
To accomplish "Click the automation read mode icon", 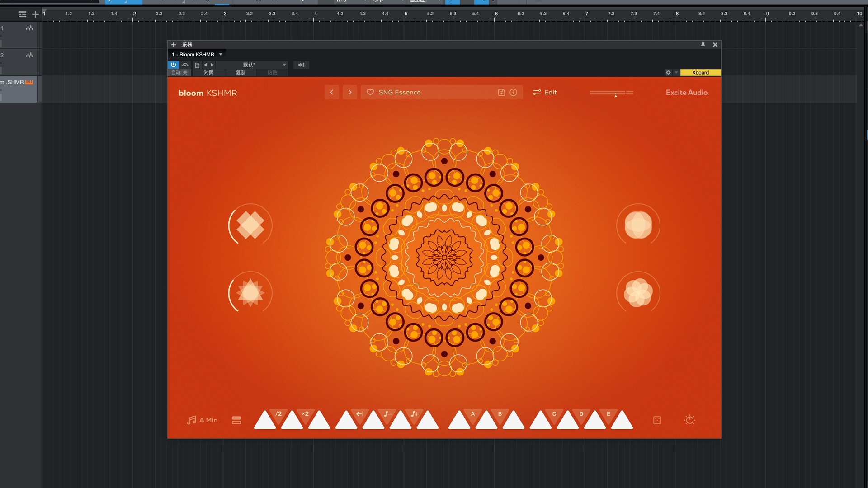I will tap(185, 65).
